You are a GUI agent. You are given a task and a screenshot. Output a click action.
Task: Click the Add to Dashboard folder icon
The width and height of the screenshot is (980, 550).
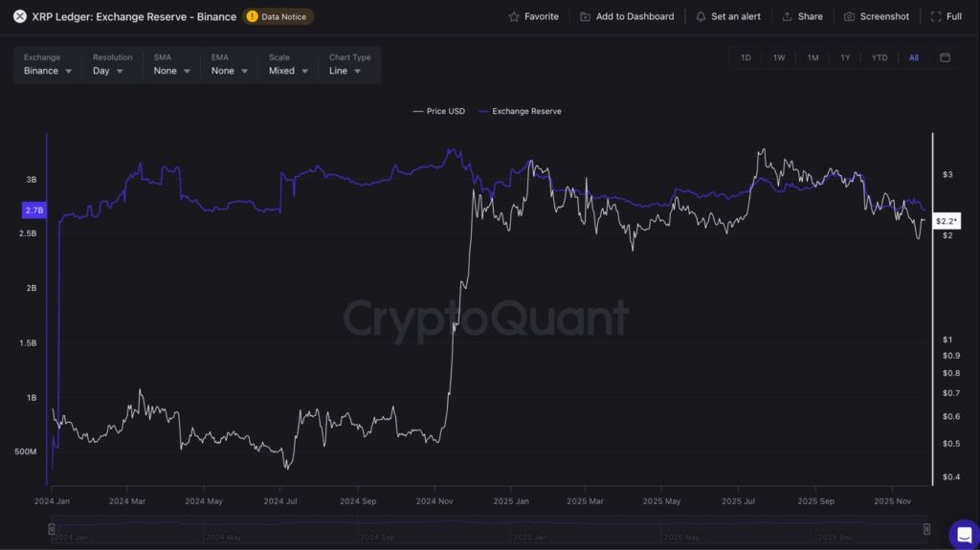(586, 16)
